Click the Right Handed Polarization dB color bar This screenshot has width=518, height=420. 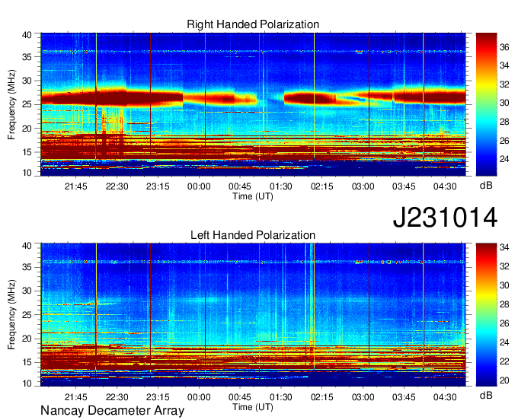486,104
